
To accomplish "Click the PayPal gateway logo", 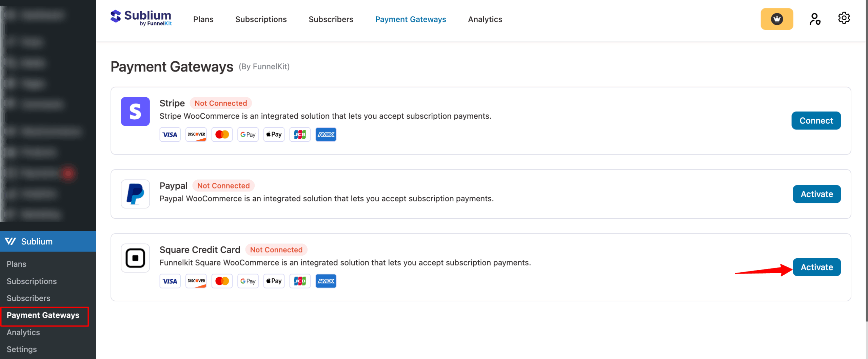I will point(135,194).
